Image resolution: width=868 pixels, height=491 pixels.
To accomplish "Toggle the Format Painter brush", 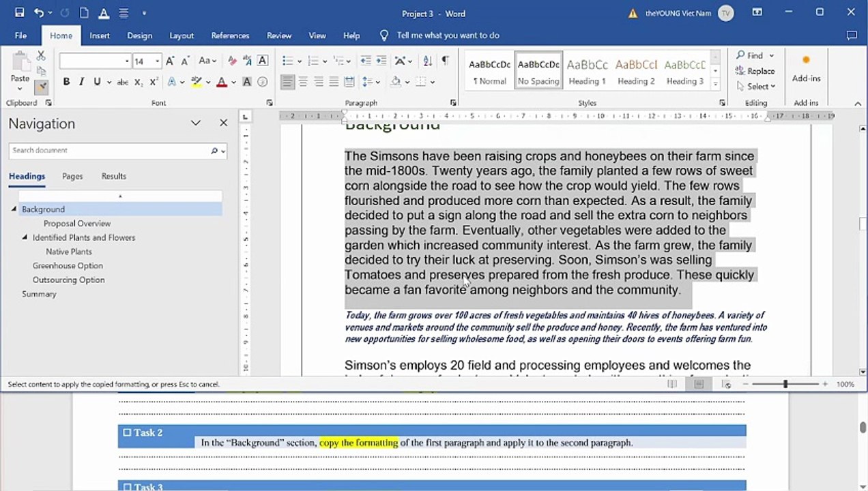I will click(41, 87).
